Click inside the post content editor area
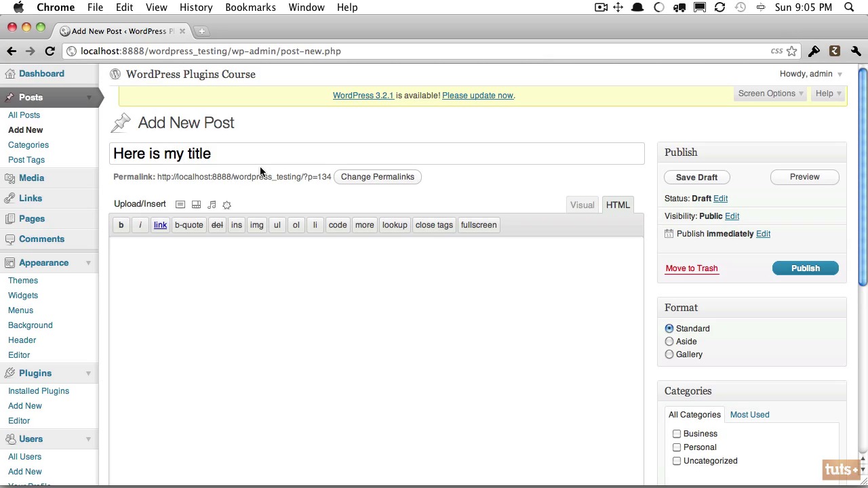 point(376,359)
